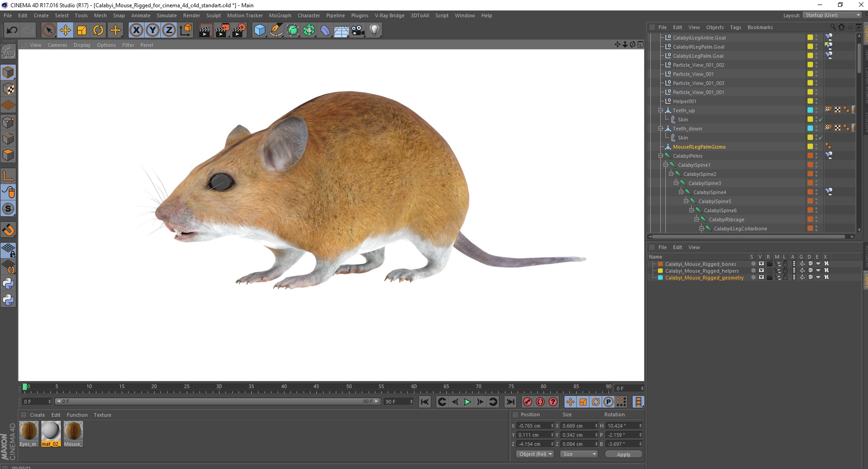This screenshot has width=868, height=469.
Task: Select MouseRLegPalmGizmo object in tree
Action: (x=699, y=147)
